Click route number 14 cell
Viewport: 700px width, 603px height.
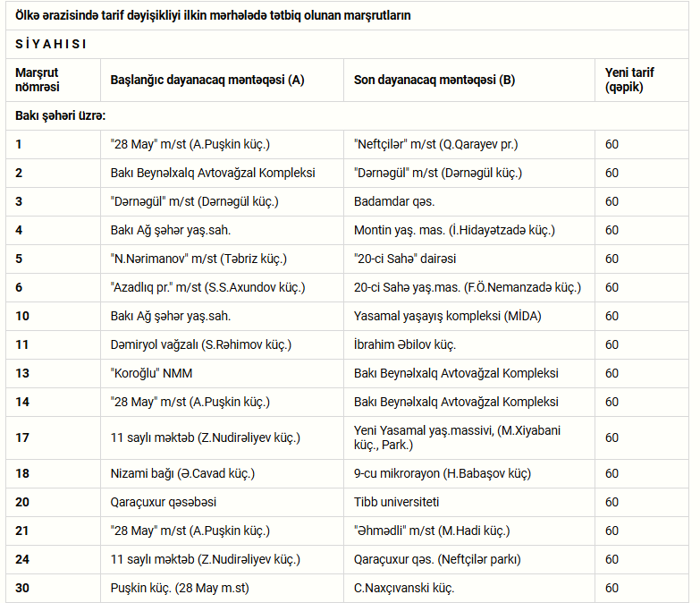tap(53, 402)
